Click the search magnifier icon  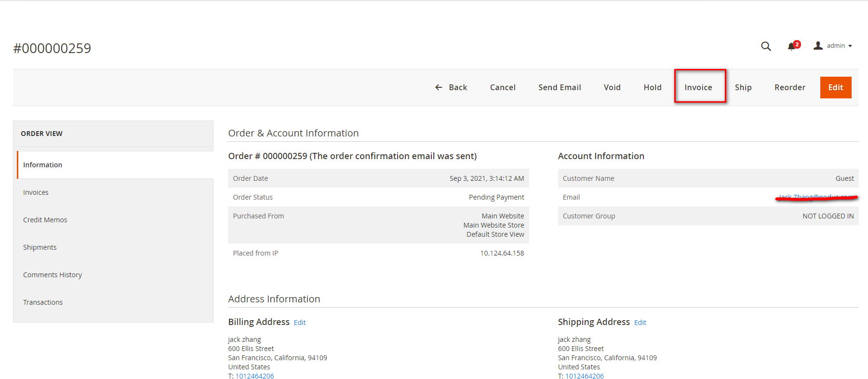pos(766,46)
